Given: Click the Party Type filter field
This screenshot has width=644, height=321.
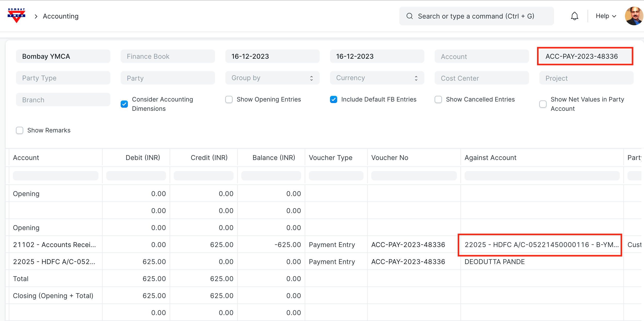Looking at the screenshot, I should (x=63, y=78).
